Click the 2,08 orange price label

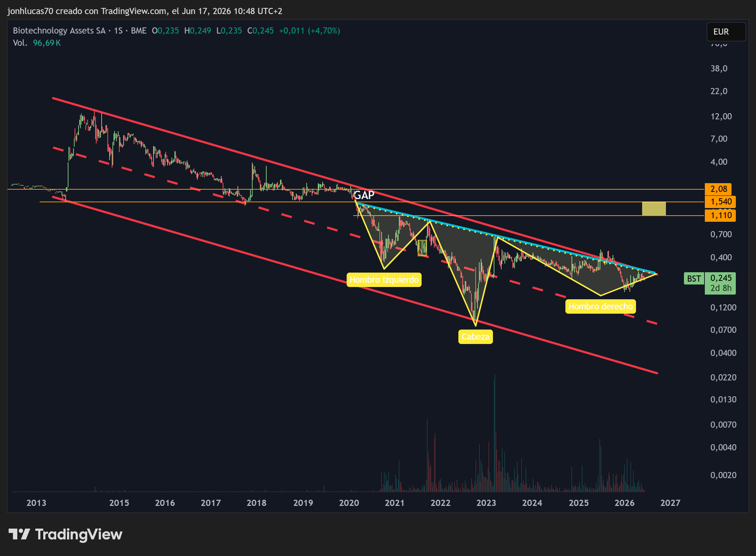pyautogui.click(x=718, y=189)
